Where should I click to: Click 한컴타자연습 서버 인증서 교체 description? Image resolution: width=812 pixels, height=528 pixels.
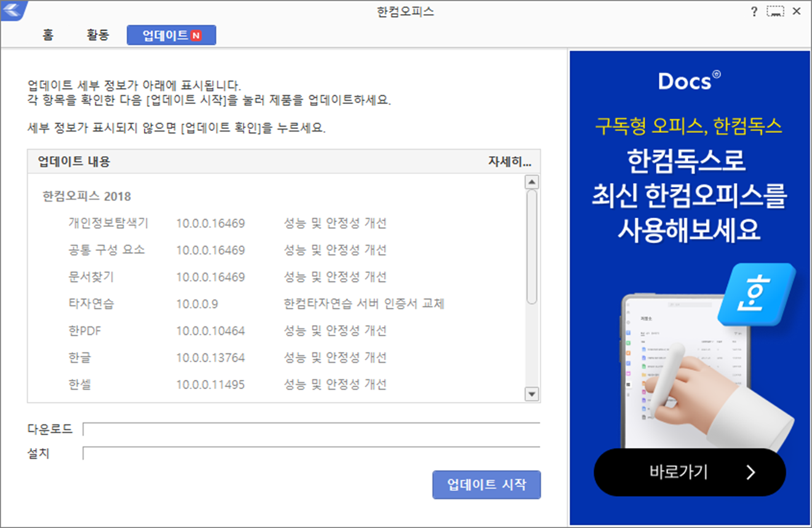364,304
